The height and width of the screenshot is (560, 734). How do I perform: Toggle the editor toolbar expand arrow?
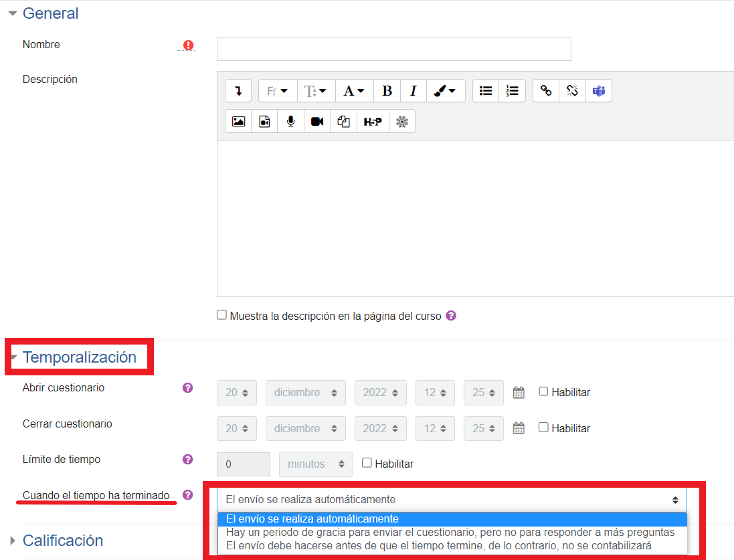click(238, 91)
